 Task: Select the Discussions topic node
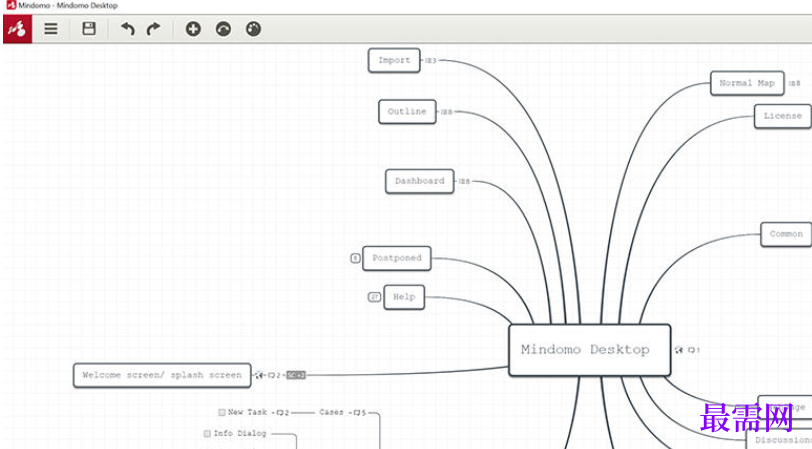pyautogui.click(x=780, y=440)
